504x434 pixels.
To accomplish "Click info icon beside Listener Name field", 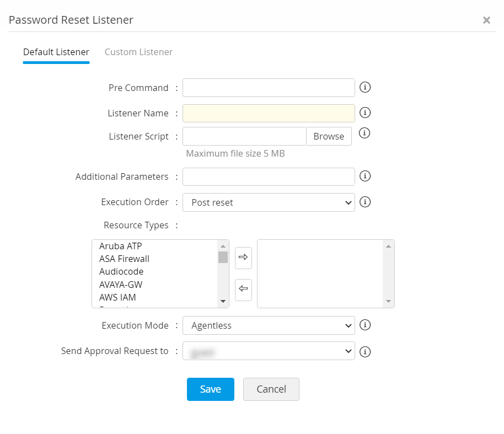I will point(364,112).
